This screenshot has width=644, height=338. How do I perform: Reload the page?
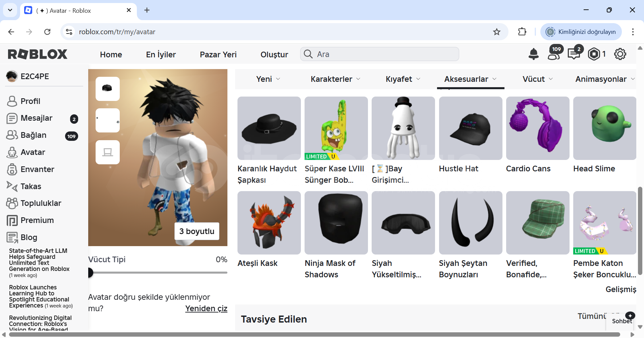coord(47,32)
